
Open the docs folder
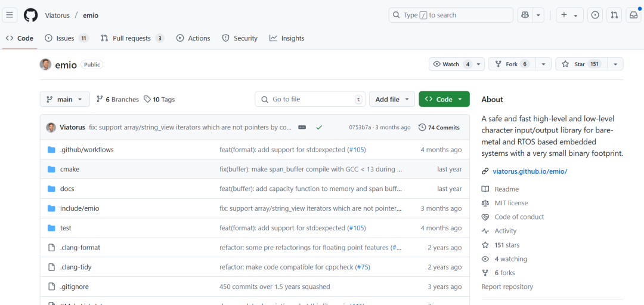tap(67, 189)
